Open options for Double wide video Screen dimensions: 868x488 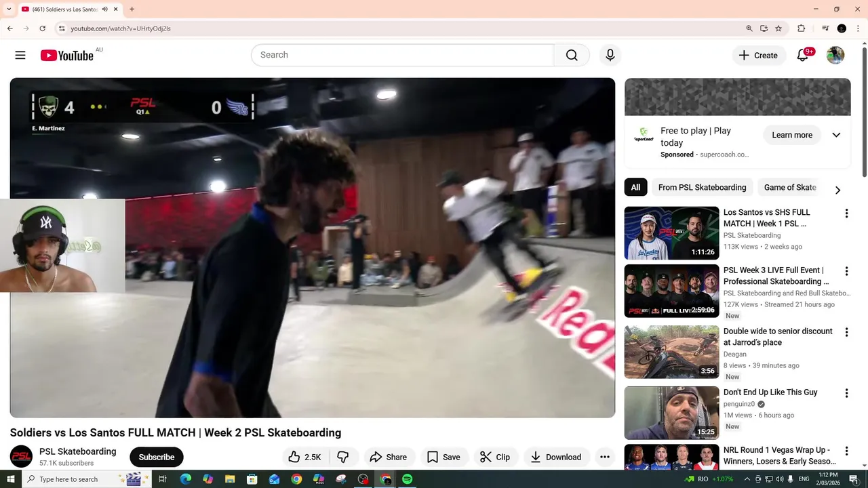click(x=846, y=332)
